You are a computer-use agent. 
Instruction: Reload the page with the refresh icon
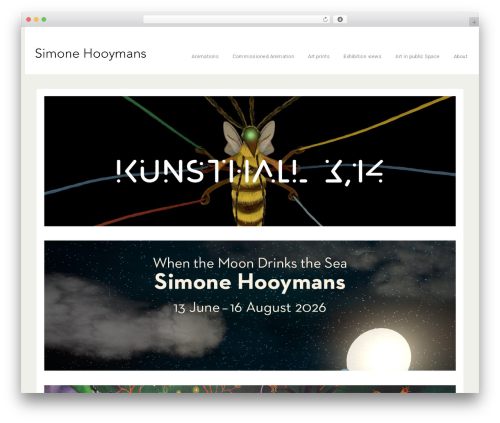[x=325, y=20]
